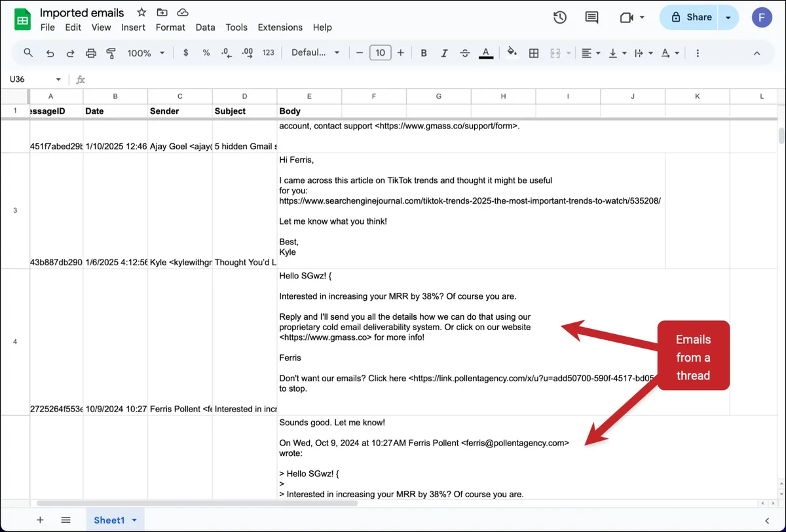Open the search menus magnifier

[28, 53]
